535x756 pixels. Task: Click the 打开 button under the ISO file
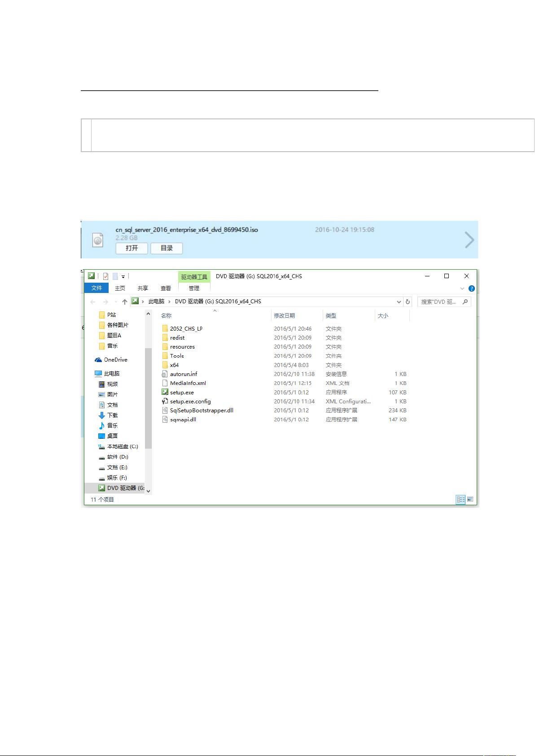tap(132, 248)
